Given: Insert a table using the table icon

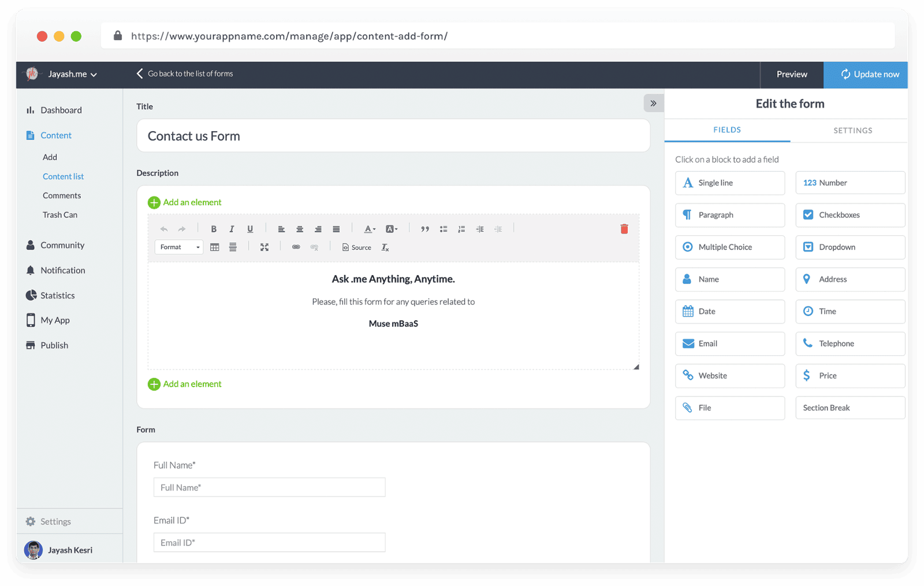Looking at the screenshot, I should tap(215, 247).
